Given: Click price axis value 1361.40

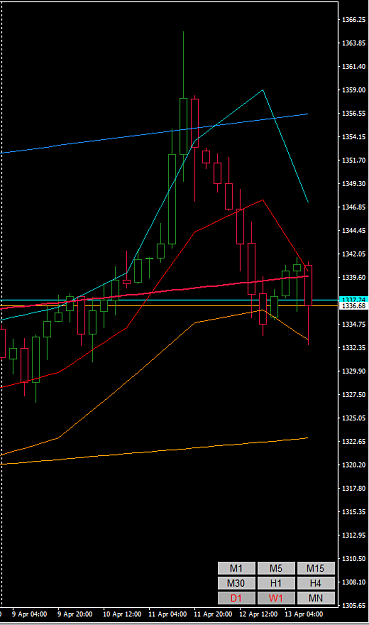Looking at the screenshot, I should tap(354, 66).
